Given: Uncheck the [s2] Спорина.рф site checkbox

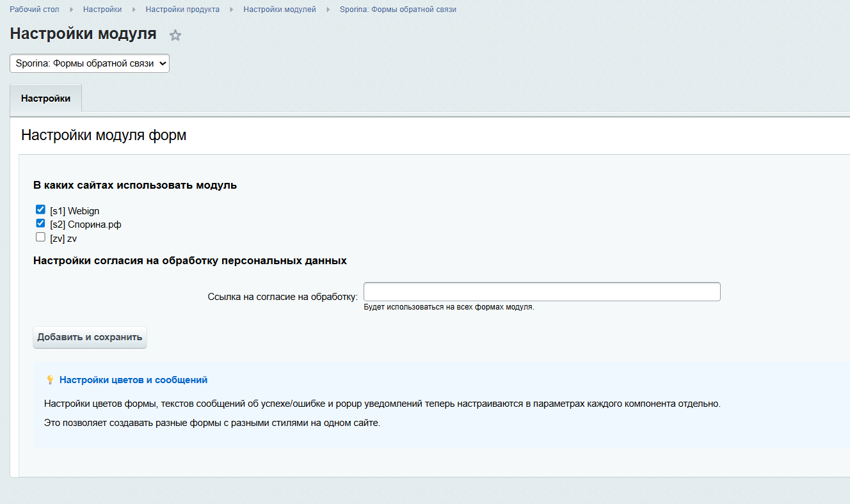Looking at the screenshot, I should click(x=40, y=224).
